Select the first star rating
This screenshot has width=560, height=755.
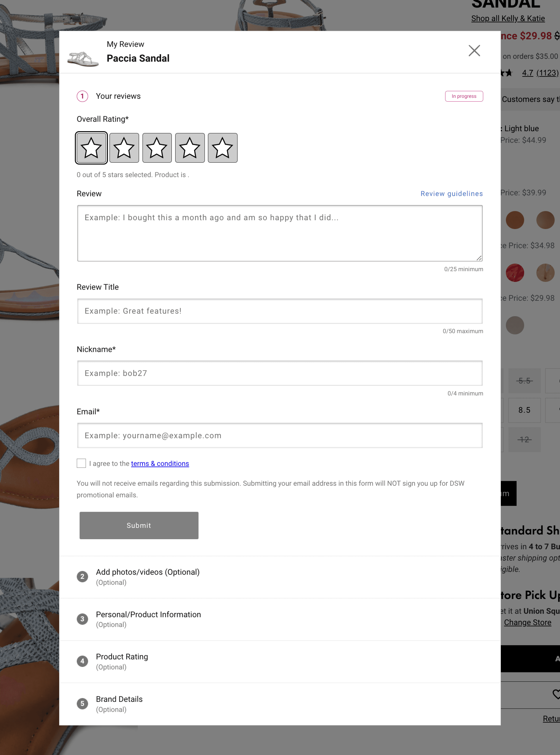tap(91, 148)
